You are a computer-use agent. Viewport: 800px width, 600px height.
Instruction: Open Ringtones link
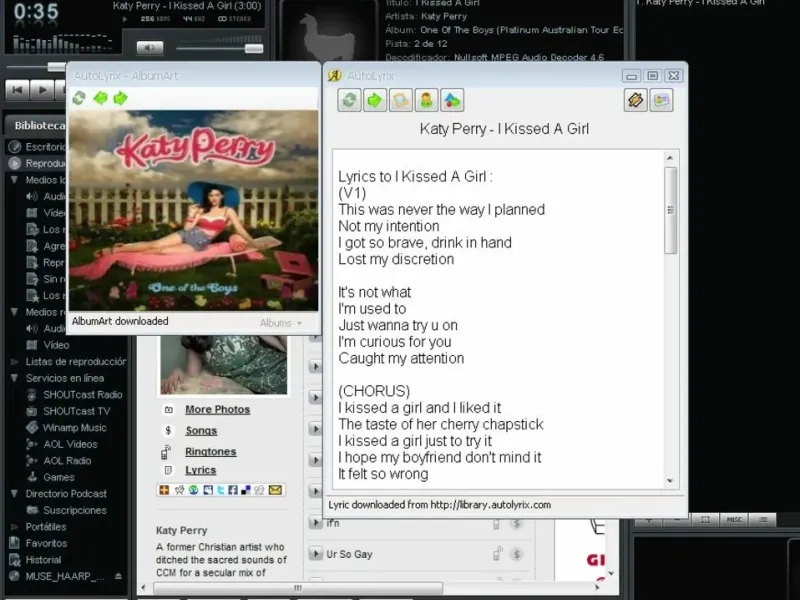(211, 452)
